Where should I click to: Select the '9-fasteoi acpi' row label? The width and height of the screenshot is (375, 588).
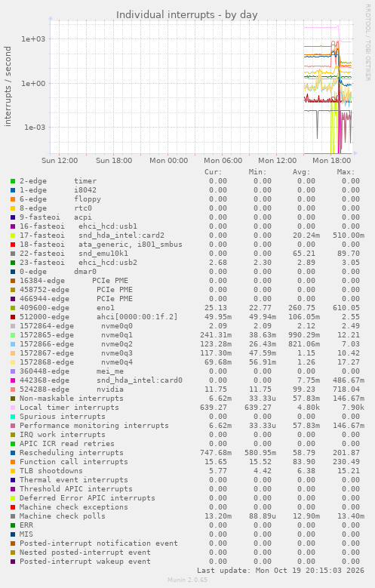[56, 217]
